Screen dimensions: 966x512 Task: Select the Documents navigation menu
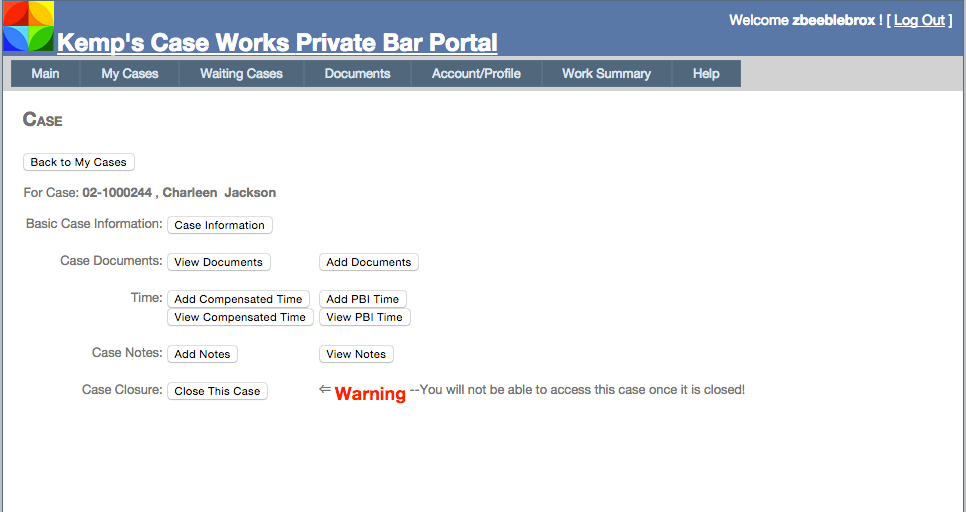(357, 73)
